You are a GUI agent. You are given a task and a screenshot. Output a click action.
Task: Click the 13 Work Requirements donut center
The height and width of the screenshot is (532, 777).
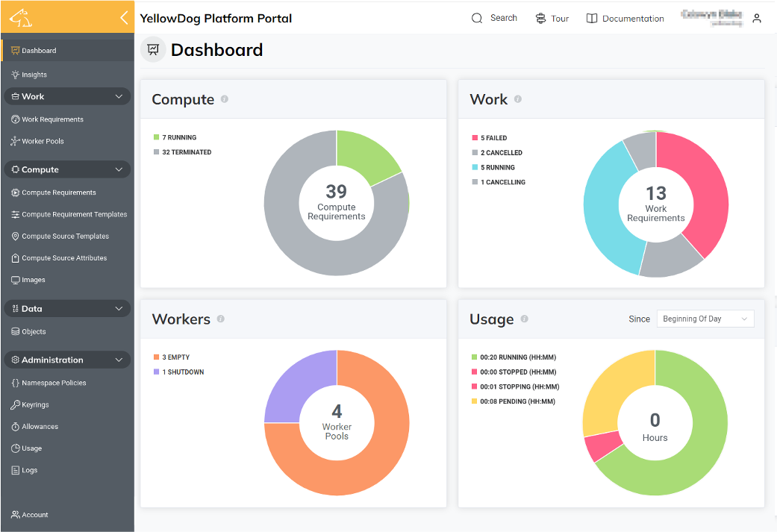coord(655,204)
